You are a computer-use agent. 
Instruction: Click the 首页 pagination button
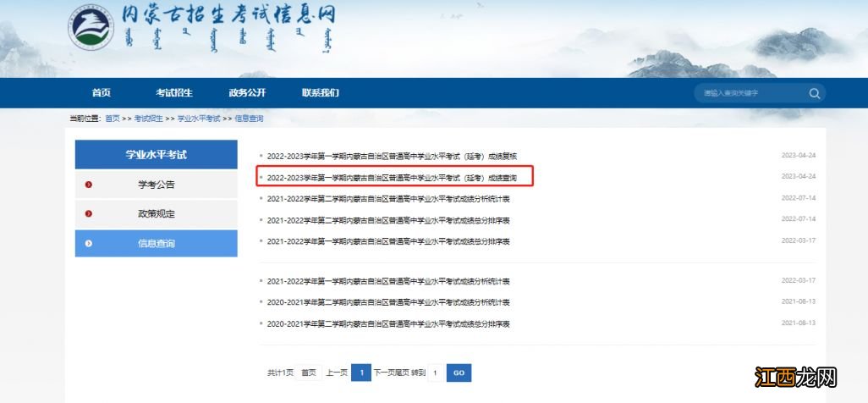click(308, 373)
